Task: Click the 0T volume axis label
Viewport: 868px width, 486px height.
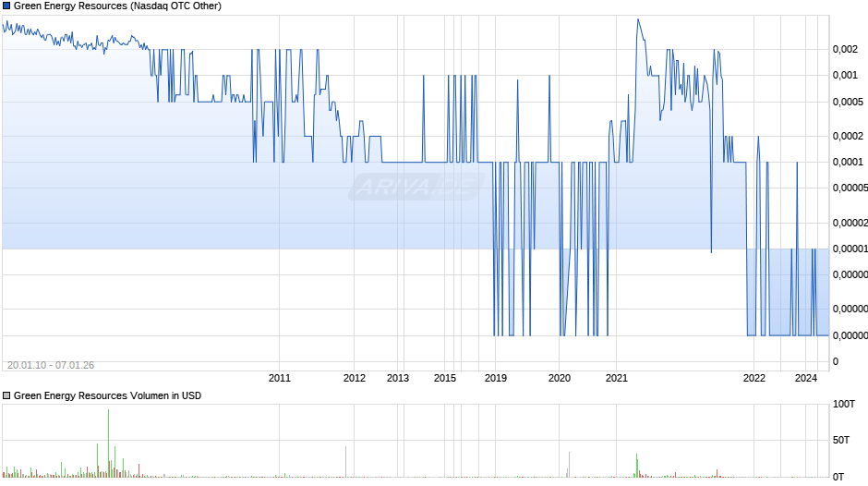Action: pos(838,477)
